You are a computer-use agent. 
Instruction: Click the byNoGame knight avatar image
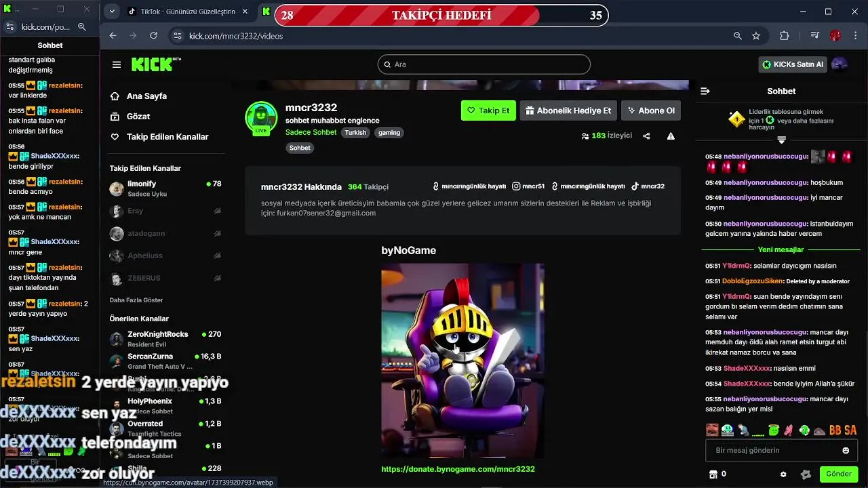(x=462, y=361)
